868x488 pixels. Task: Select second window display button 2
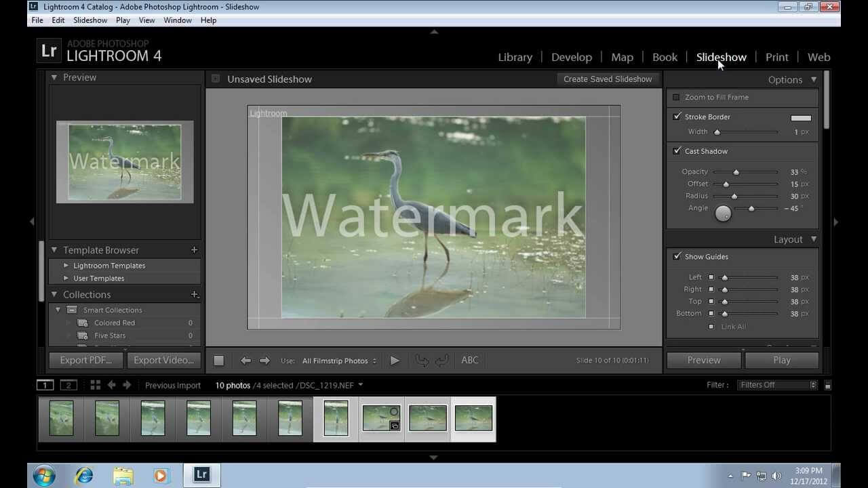(68, 385)
